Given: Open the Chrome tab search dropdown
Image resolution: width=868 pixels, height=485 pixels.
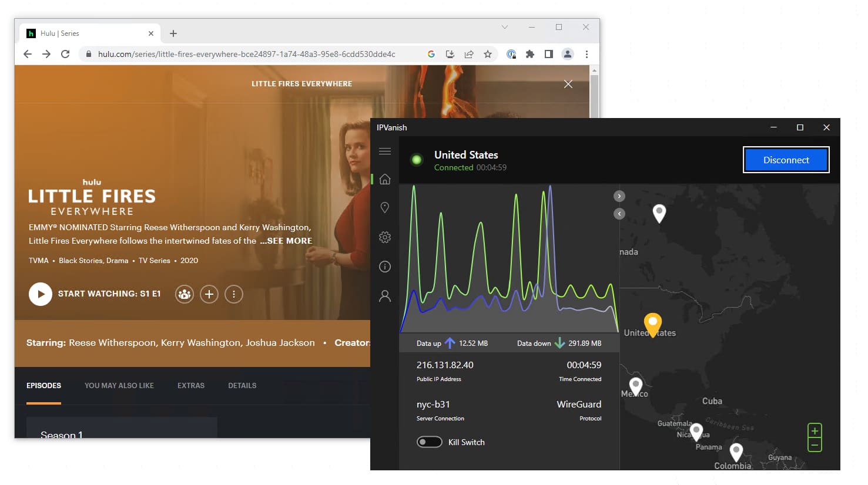Looking at the screenshot, I should pyautogui.click(x=504, y=27).
